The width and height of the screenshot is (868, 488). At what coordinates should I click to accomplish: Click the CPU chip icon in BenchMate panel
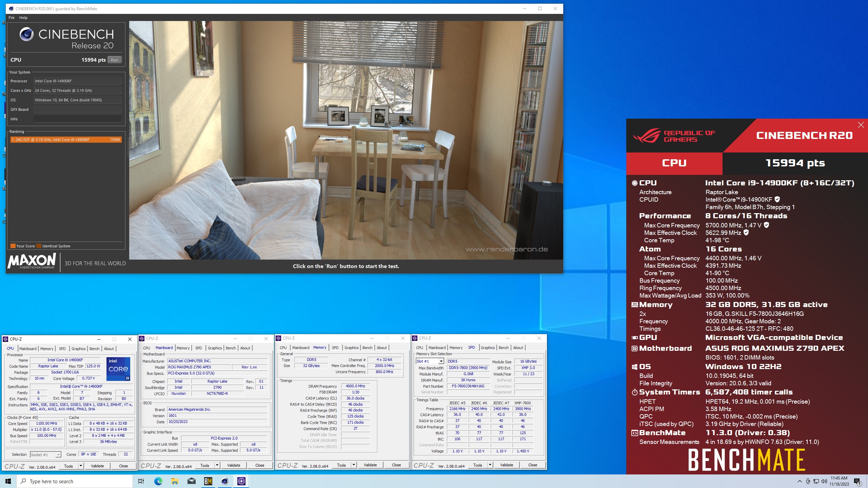pyautogui.click(x=634, y=183)
